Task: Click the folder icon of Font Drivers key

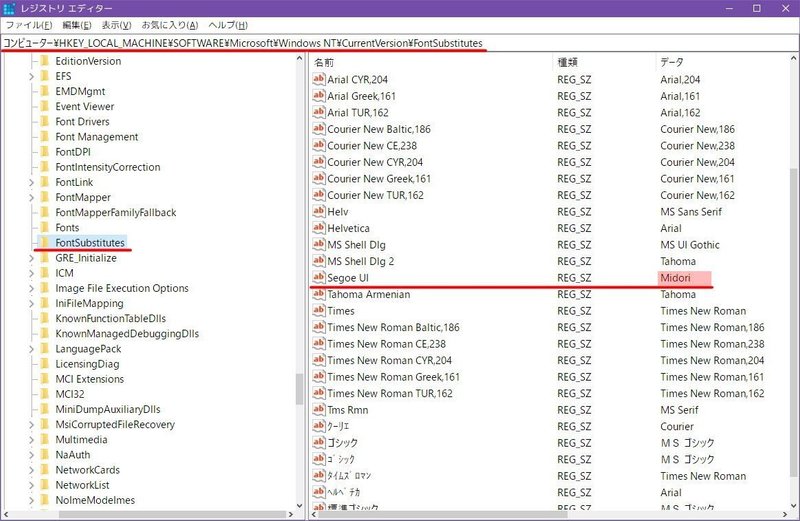Action: click(44, 121)
